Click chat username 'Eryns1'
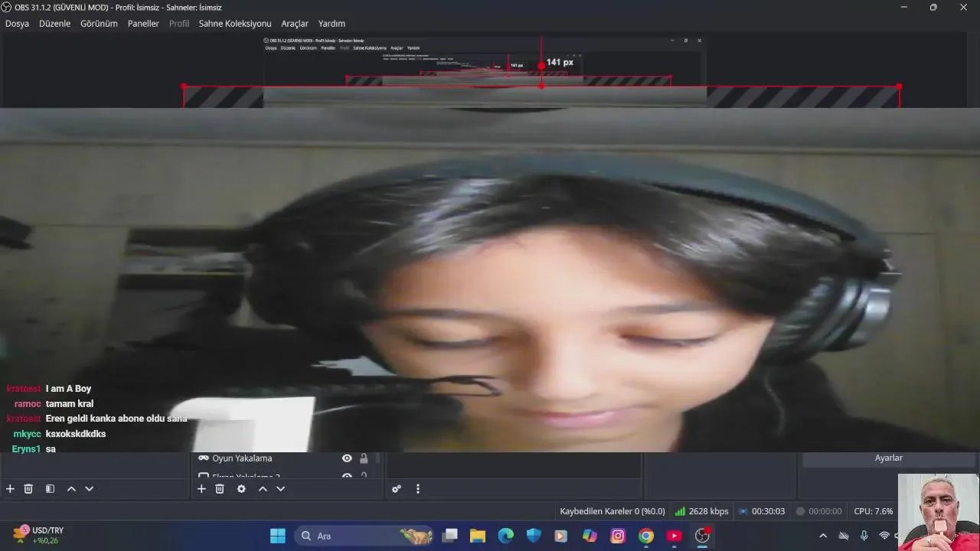This screenshot has height=551, width=980. tap(26, 449)
